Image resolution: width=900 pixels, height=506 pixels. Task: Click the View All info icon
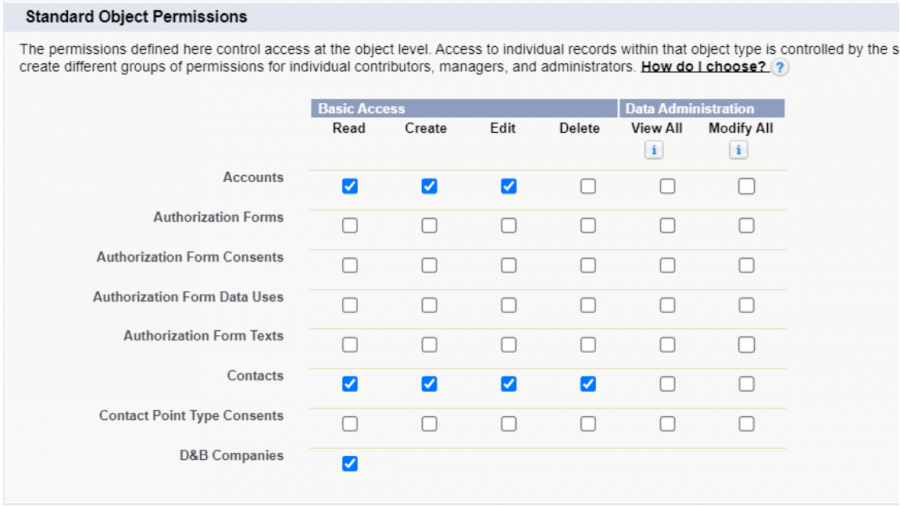[654, 150]
